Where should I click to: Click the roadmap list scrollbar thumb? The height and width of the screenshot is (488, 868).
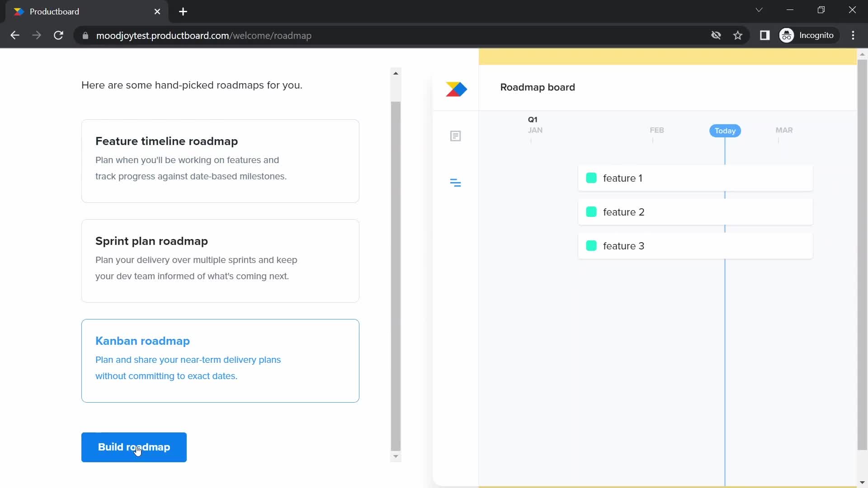click(x=396, y=277)
